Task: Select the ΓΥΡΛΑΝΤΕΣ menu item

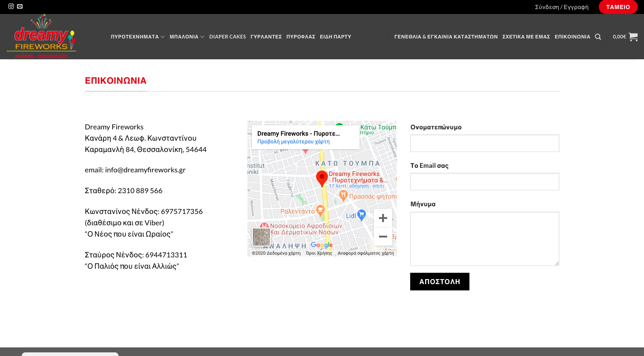Action: click(x=266, y=37)
